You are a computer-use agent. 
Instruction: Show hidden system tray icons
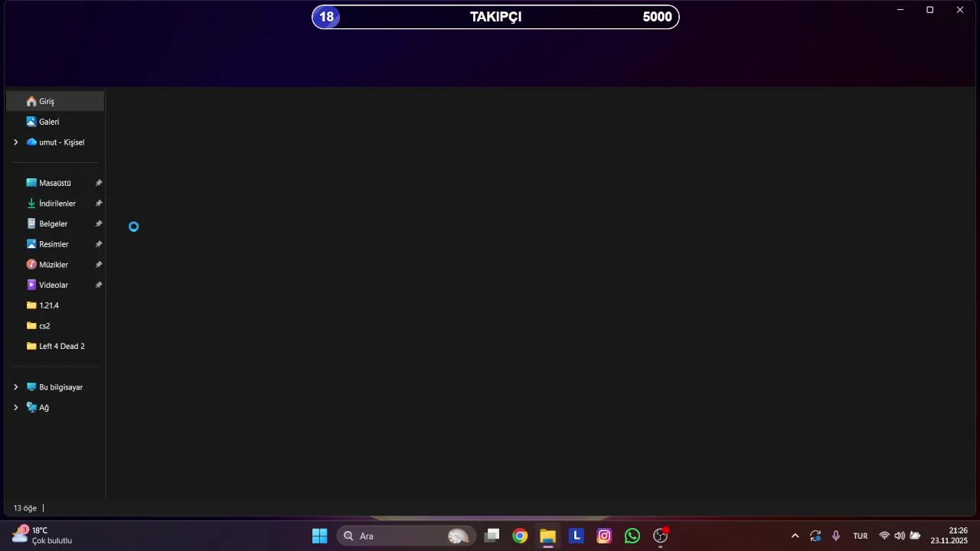795,536
